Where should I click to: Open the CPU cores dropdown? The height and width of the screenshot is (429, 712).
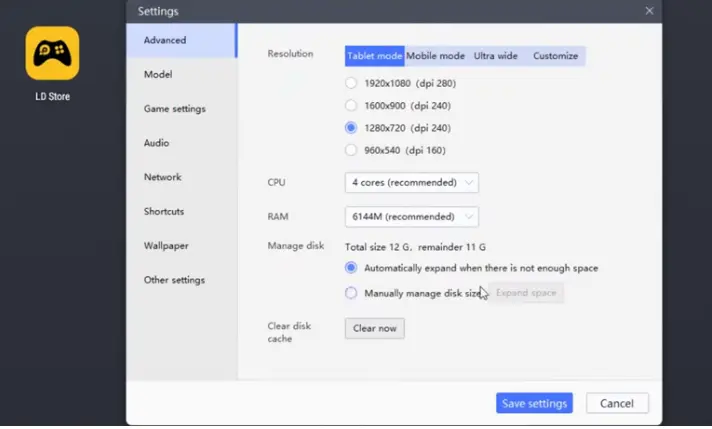(x=411, y=182)
